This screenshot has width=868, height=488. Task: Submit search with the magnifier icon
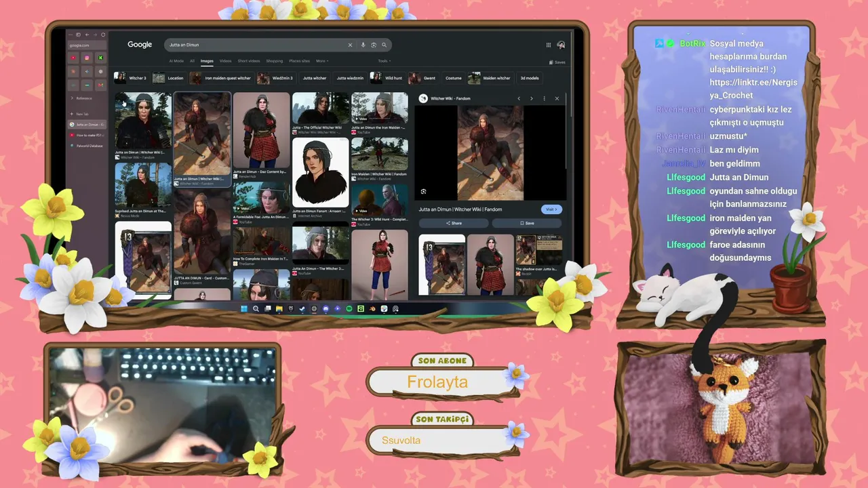[384, 45]
